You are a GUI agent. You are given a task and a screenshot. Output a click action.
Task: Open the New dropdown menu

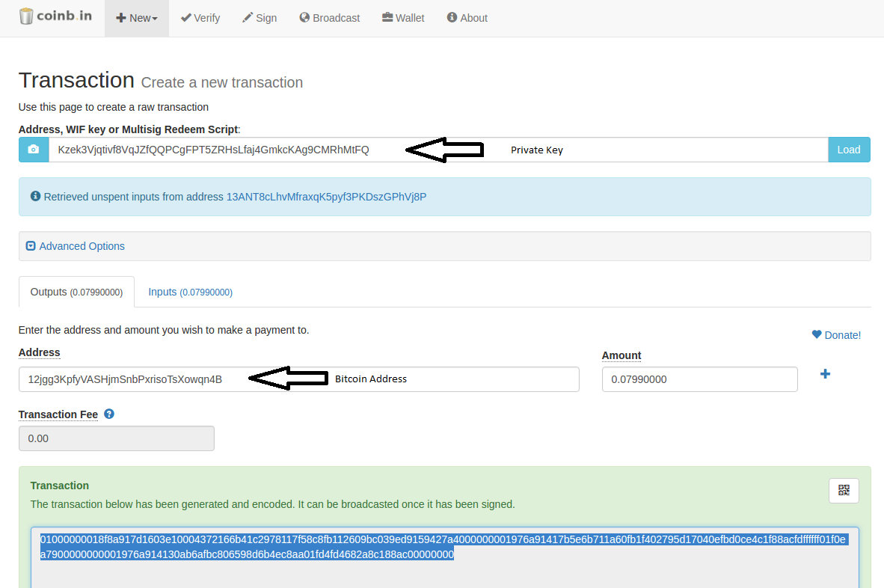(136, 17)
